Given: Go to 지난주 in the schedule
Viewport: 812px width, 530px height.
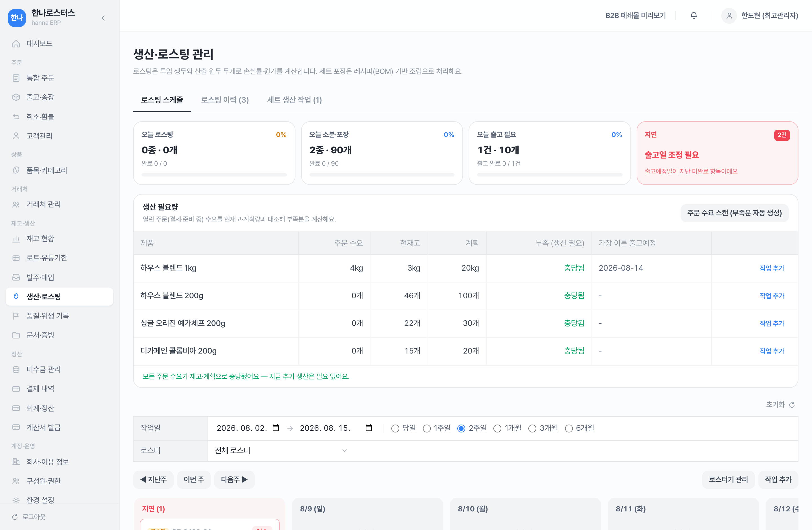Looking at the screenshot, I should pos(153,480).
